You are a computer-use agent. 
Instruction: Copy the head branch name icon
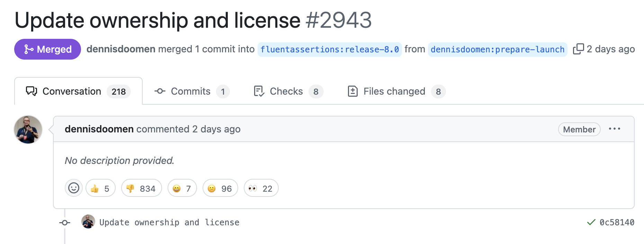(578, 49)
